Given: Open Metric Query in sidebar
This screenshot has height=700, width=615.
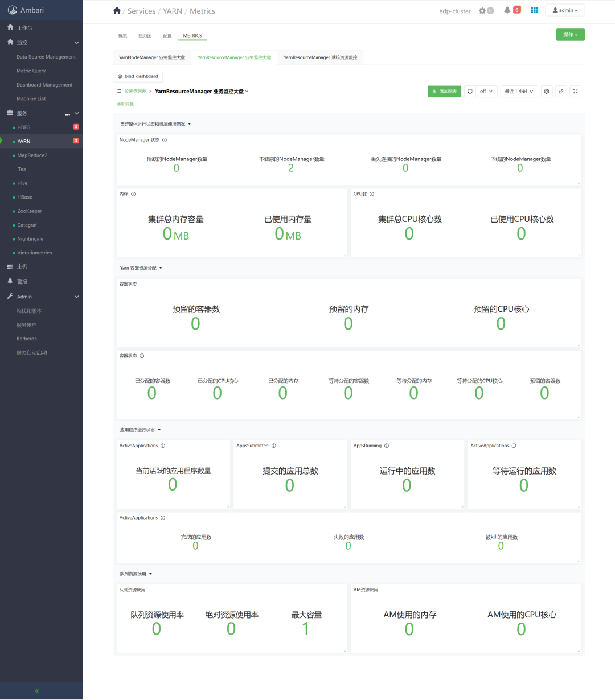Looking at the screenshot, I should click(x=31, y=71).
